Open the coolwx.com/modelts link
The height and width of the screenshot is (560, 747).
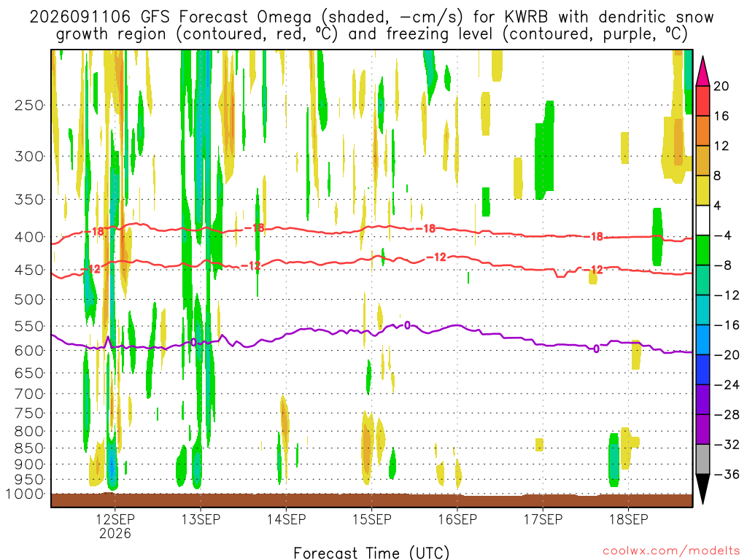[x=671, y=551]
